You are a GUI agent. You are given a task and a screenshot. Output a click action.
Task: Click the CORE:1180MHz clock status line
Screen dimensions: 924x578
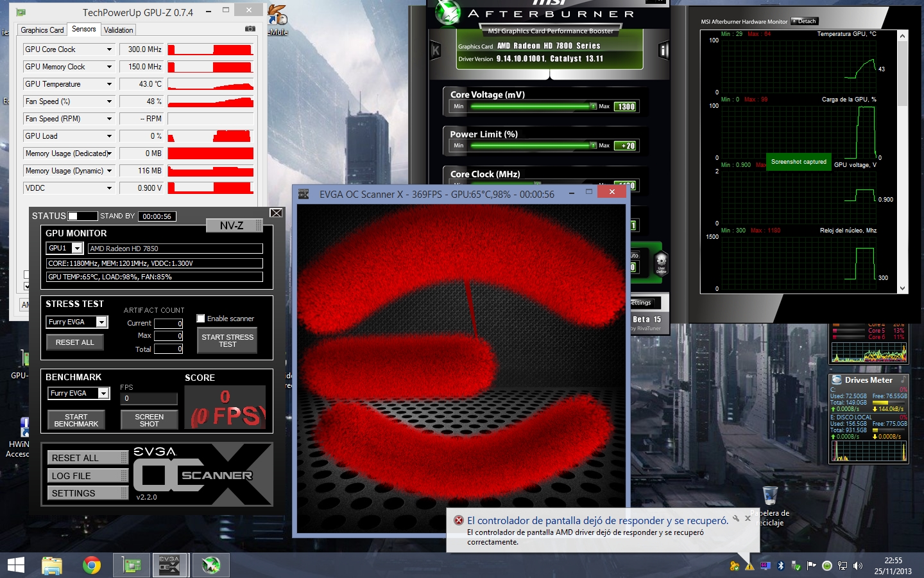point(155,263)
